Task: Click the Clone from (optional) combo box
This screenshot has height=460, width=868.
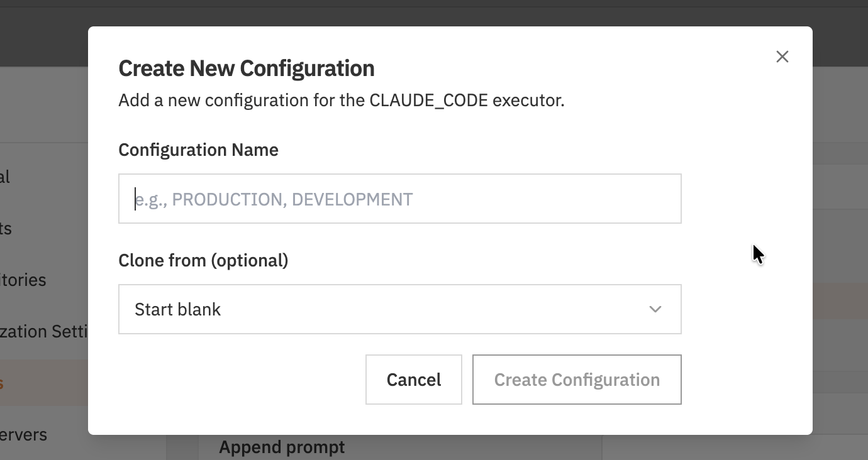Action: 399,309
